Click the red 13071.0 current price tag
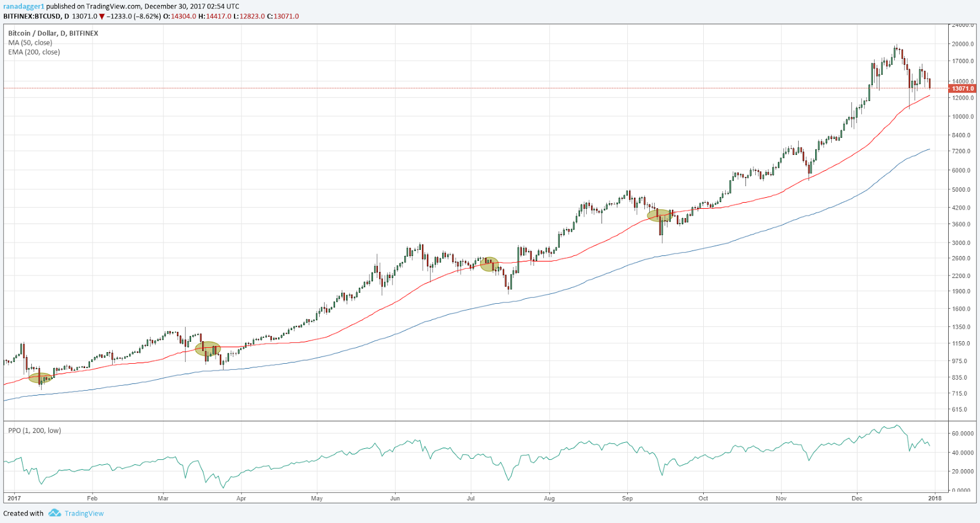 [962, 88]
